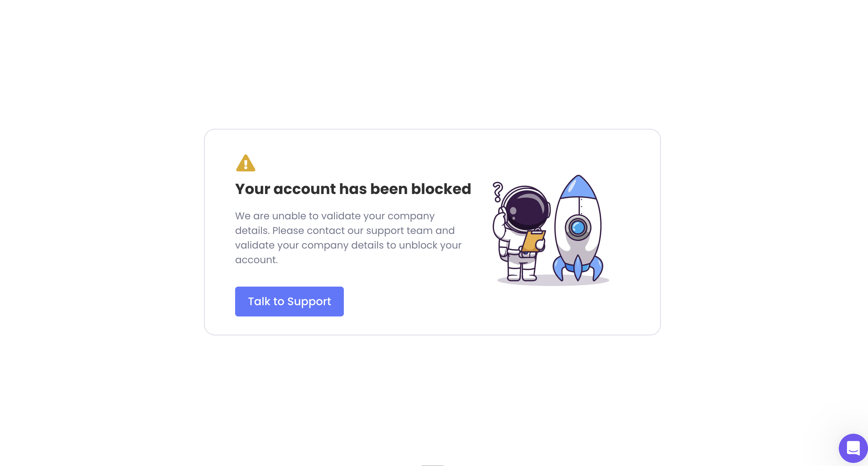The width and height of the screenshot is (868, 466).
Task: Click the word "blocked" in the heading
Action: pyautogui.click(x=441, y=189)
